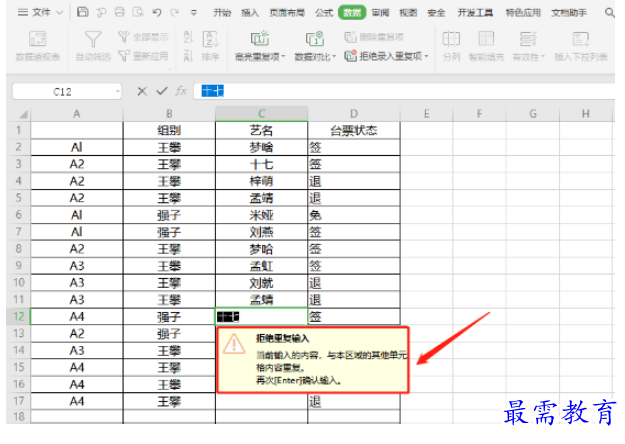Click the 全部显示 filter button
Screen dimensions: 625x444
tap(143, 37)
